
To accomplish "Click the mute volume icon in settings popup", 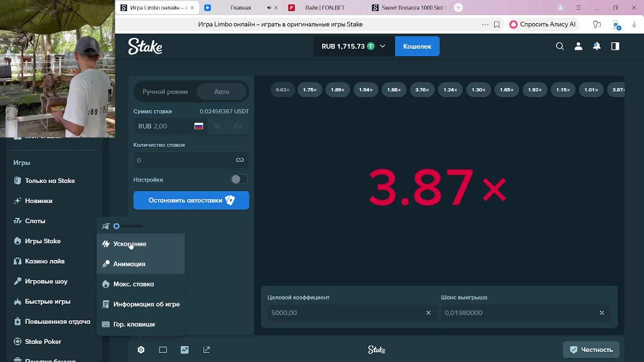I will 106,226.
